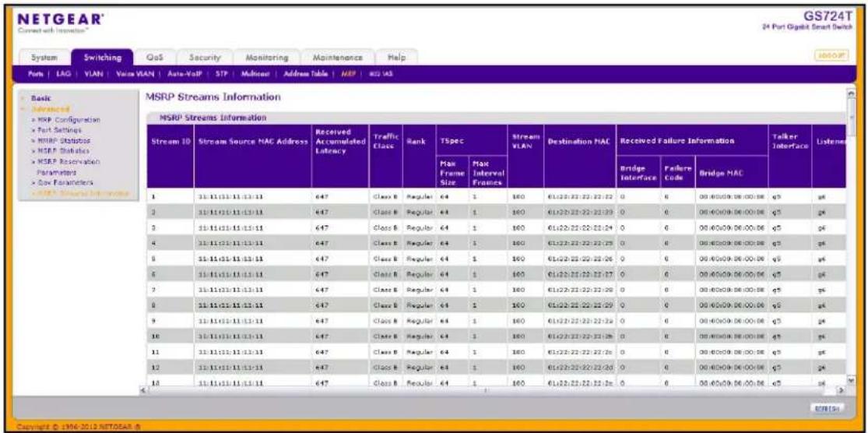
Task: Click the Max Interval Frames sub-header
Action: point(487,172)
